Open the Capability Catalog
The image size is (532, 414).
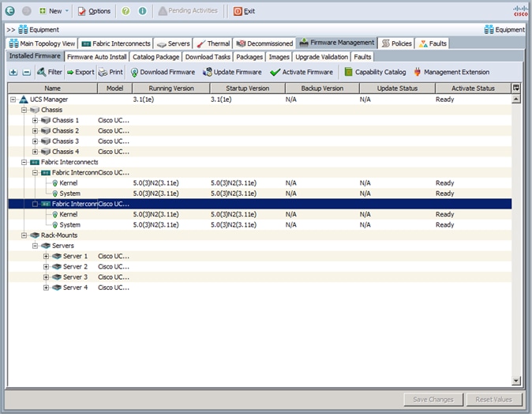[x=375, y=72]
